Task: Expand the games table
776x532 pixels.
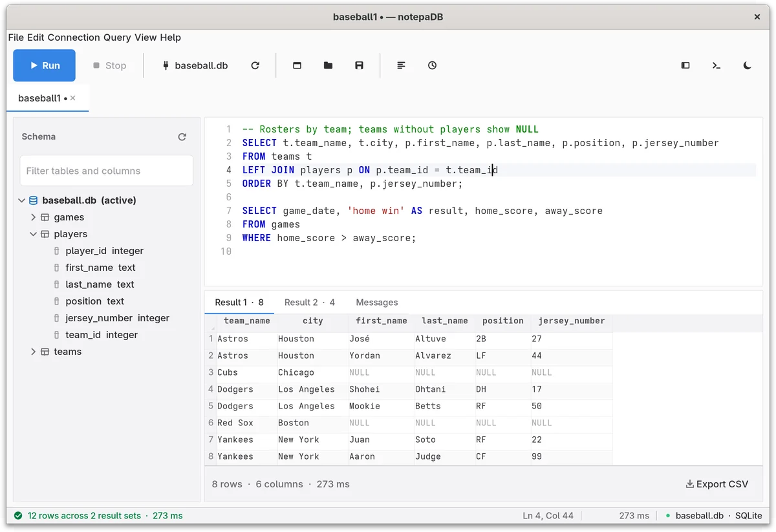Action: click(34, 217)
